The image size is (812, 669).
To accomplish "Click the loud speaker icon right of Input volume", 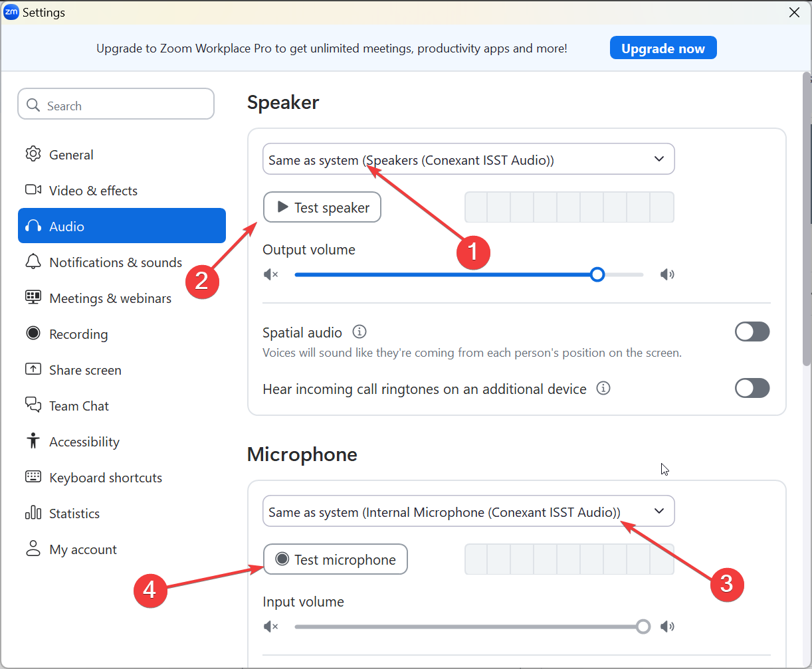I will click(667, 626).
